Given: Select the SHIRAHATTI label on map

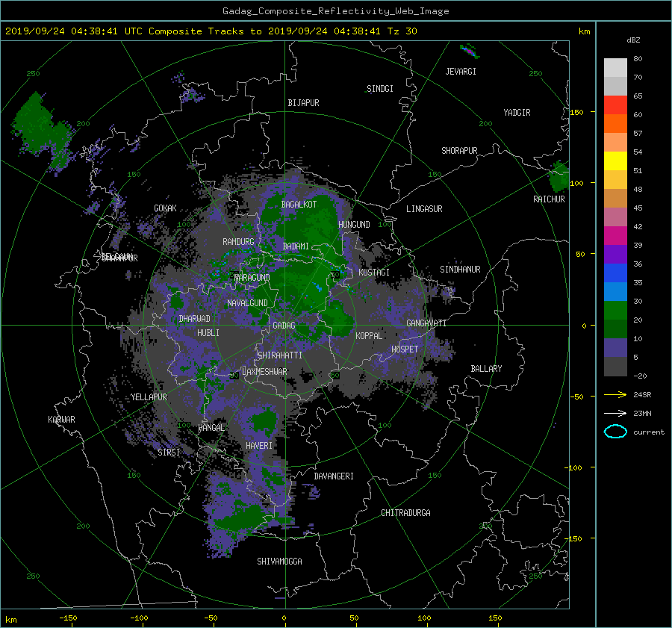Looking at the screenshot, I should pos(280,355).
